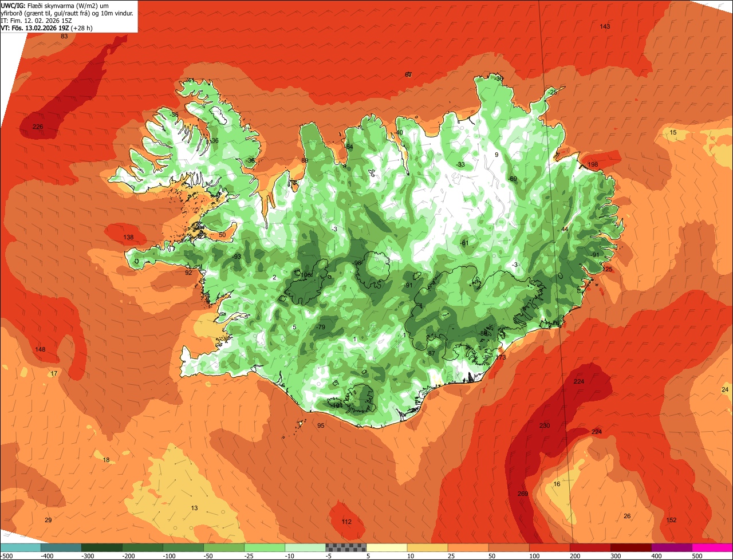Click the '95' value off the south coast
This screenshot has height=560, width=733.
pos(321,425)
